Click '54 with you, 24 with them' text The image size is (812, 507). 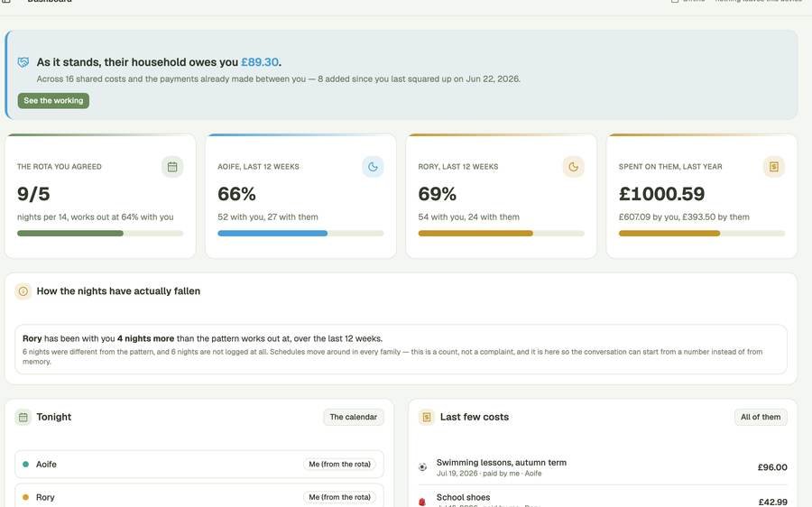tap(468, 217)
